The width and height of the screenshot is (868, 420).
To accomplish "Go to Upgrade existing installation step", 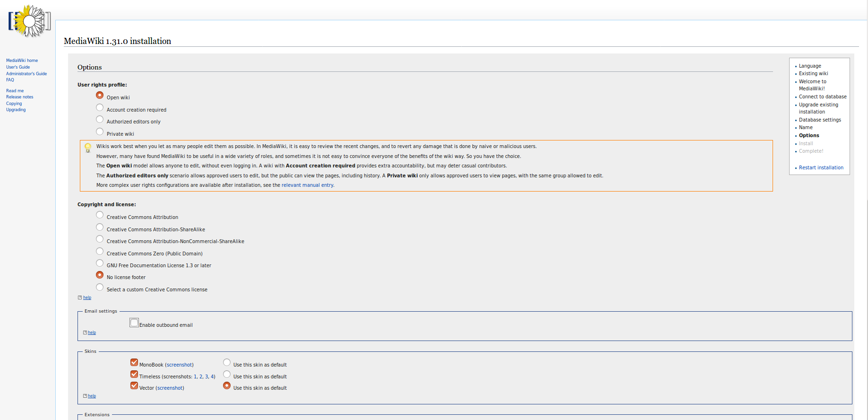I will click(x=818, y=108).
